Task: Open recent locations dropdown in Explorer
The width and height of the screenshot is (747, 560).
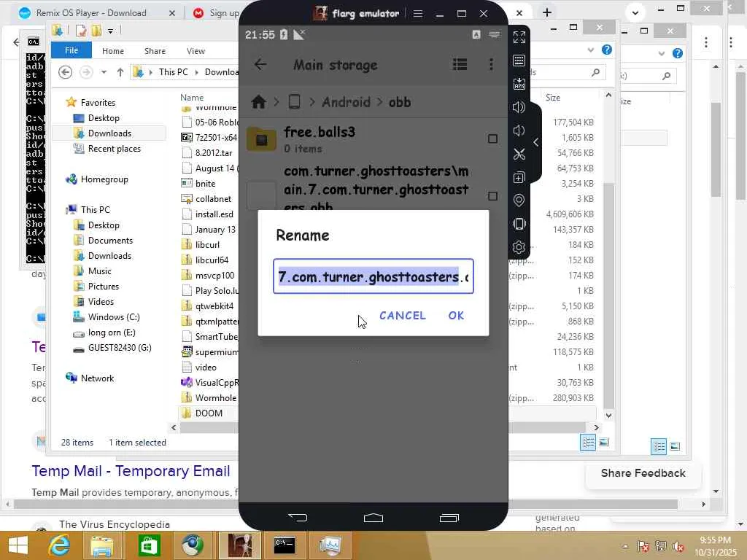Action: point(104,72)
